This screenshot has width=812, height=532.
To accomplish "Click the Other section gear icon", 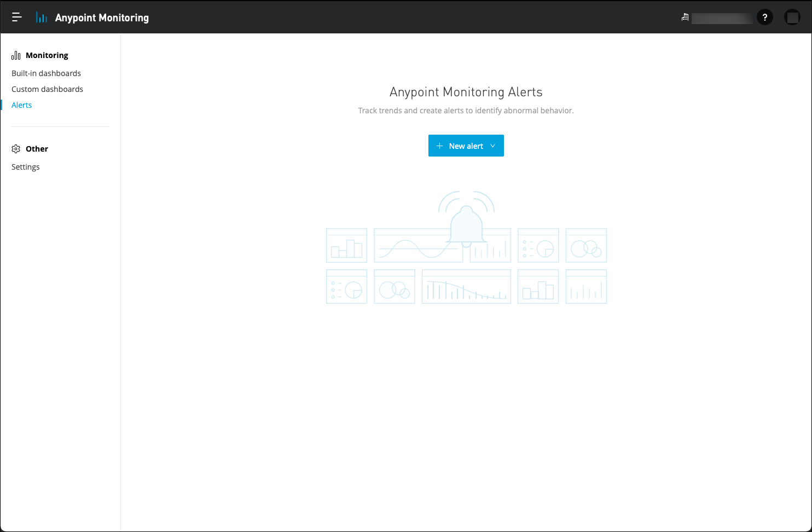I will coord(16,149).
